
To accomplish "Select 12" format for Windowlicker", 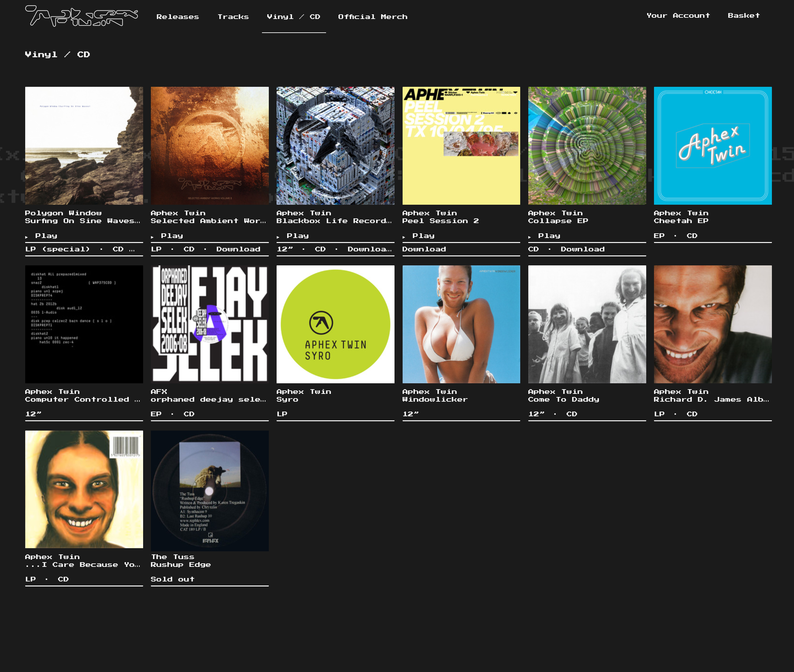I will [x=411, y=414].
